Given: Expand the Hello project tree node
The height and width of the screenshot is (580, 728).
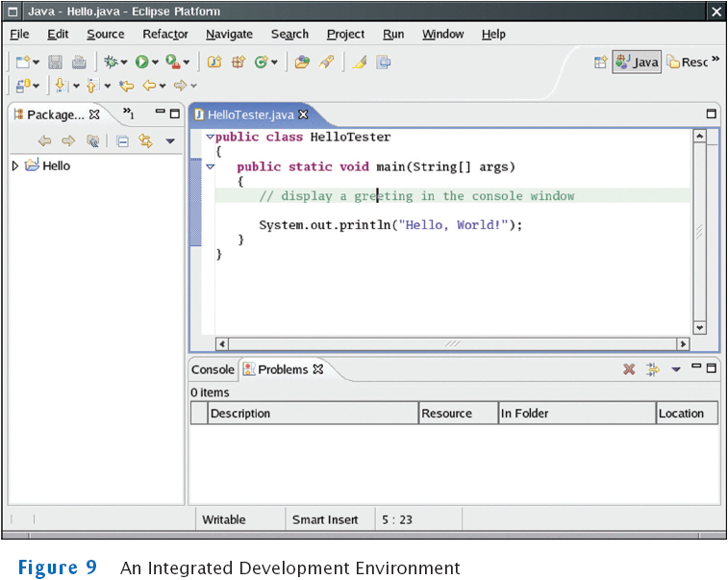Looking at the screenshot, I should pyautogui.click(x=15, y=165).
